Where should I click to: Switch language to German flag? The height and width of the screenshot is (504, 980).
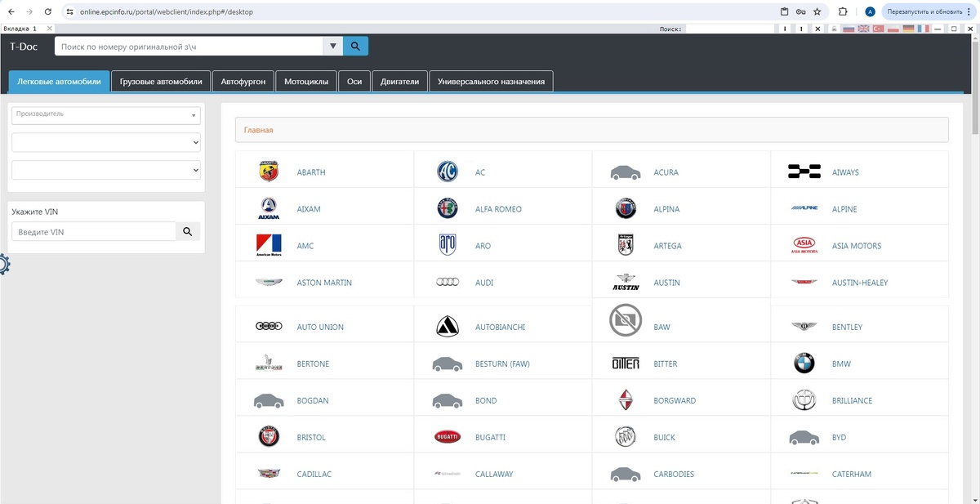coord(908,28)
